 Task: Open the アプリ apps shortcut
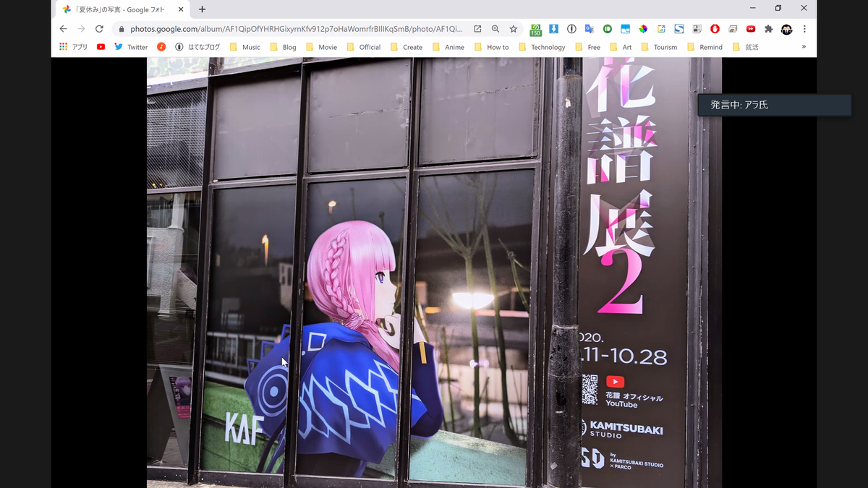tap(73, 47)
